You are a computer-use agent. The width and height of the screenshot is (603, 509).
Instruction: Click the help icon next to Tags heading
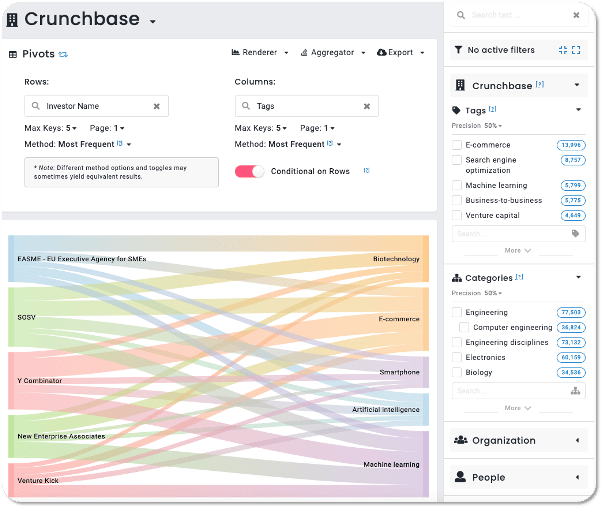[493, 109]
